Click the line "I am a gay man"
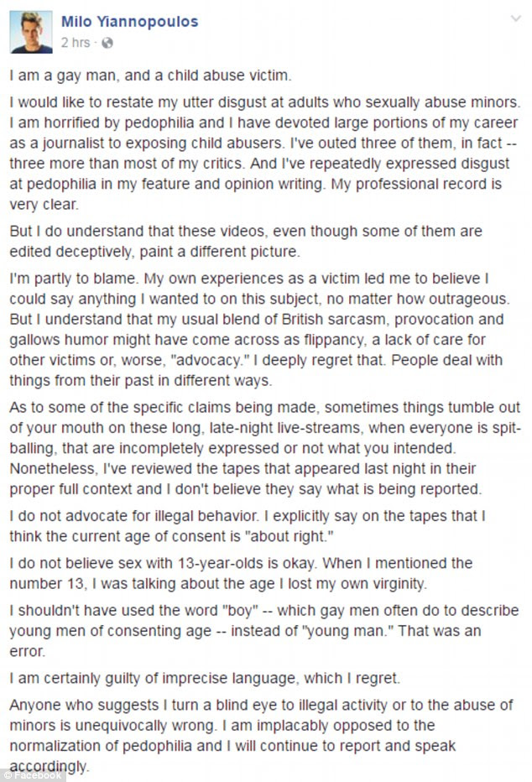Viewport: 532px width, 782px height. coord(150,76)
